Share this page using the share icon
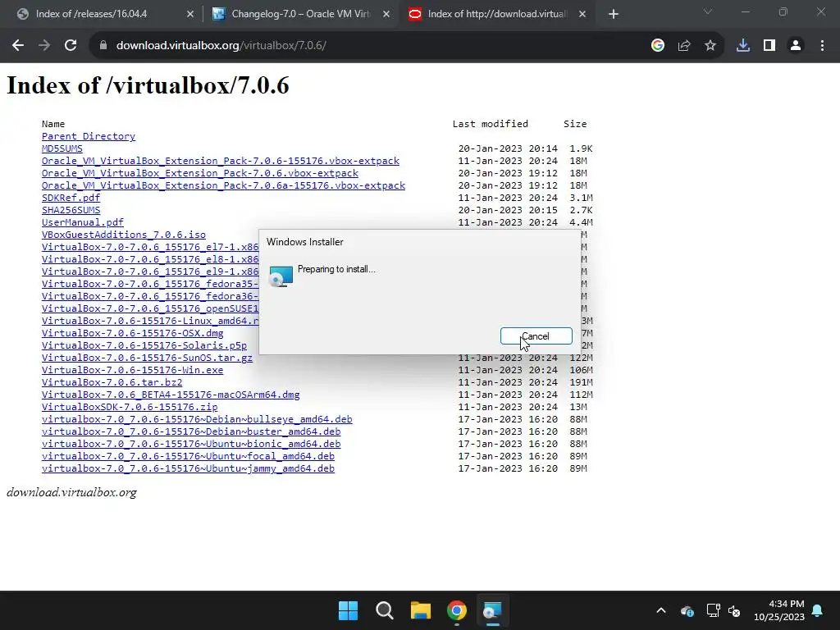840x630 pixels. [x=684, y=46]
